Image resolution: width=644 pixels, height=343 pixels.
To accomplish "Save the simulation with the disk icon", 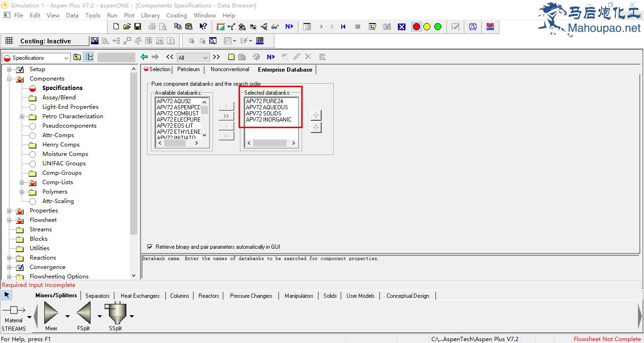I will tap(138, 27).
